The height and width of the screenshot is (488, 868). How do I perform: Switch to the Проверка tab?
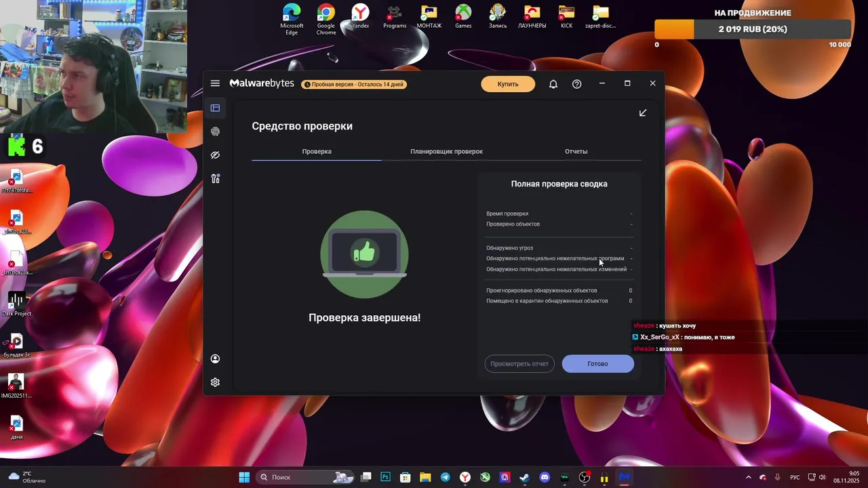(317, 151)
